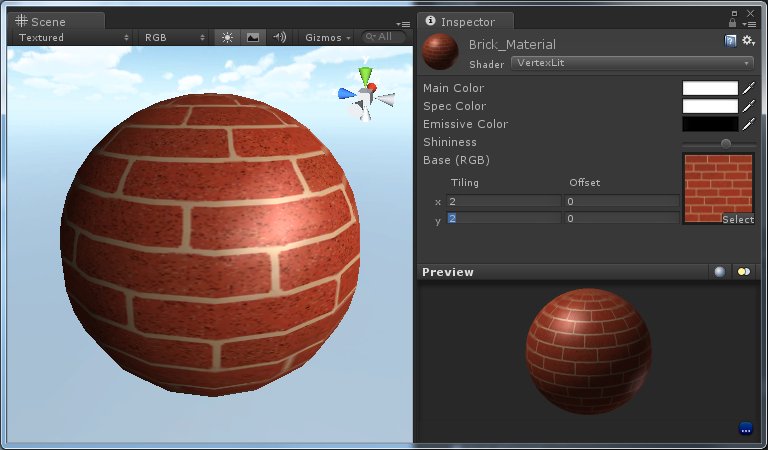Toggle preview lighting mode icon

pyautogui.click(x=744, y=272)
